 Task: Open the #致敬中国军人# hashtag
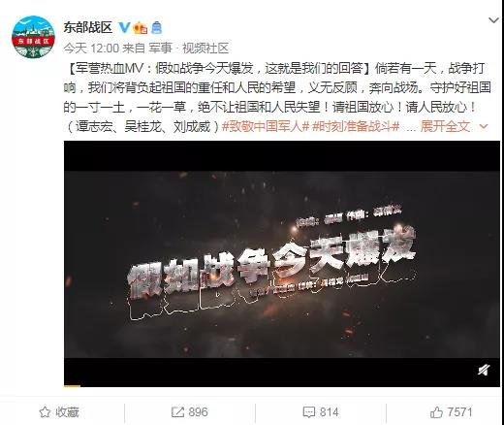pos(266,126)
